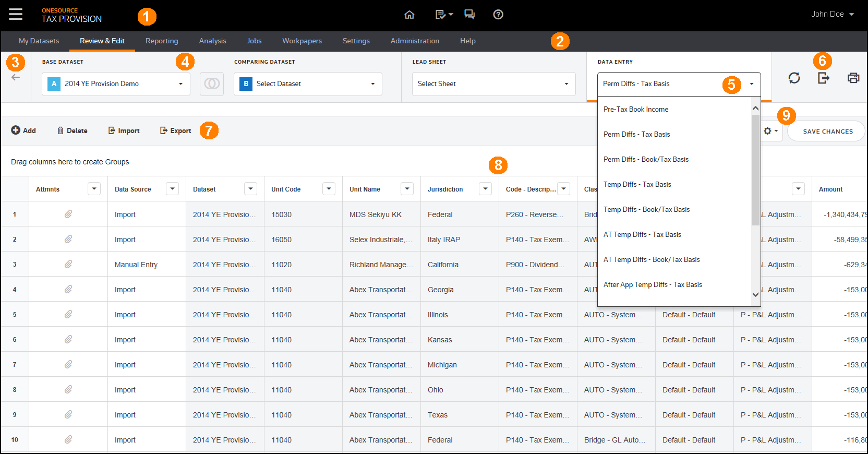Switch to the Analysis tab
868x454 pixels.
pos(212,41)
